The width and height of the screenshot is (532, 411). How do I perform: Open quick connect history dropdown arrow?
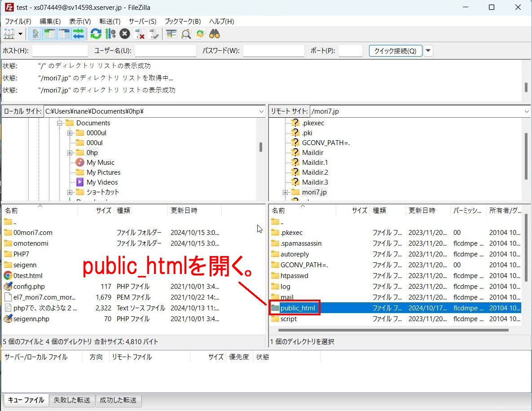428,51
